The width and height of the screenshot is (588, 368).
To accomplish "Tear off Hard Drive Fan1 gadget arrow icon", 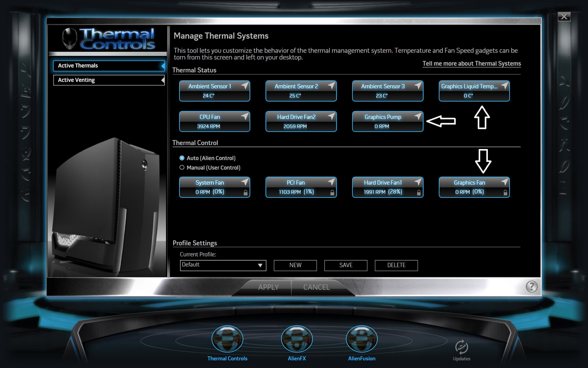I will point(418,182).
